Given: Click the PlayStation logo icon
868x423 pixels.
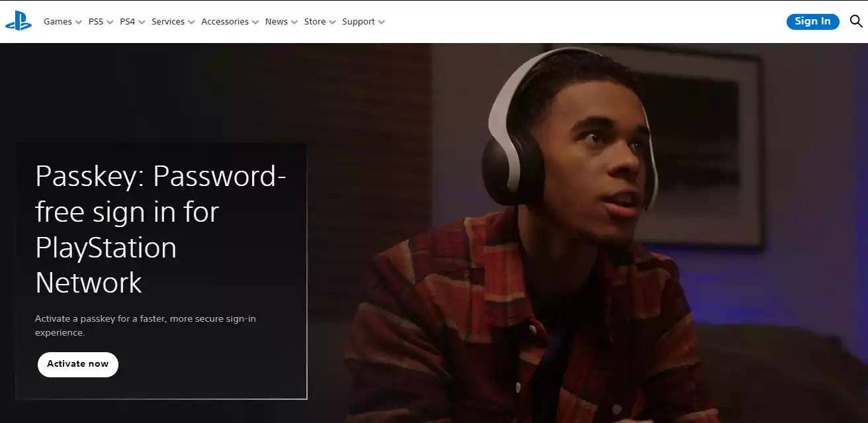Looking at the screenshot, I should 19,22.
